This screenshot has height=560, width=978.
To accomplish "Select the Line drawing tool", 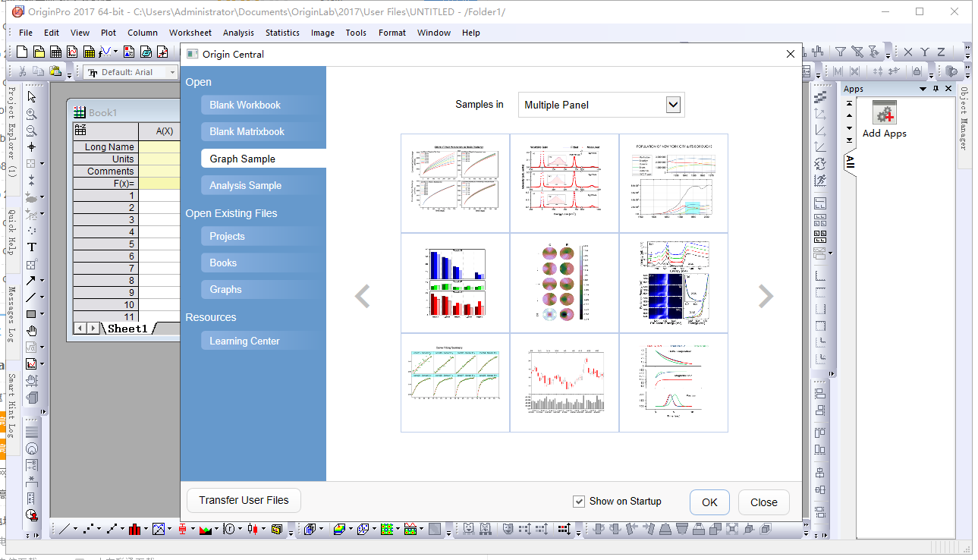I will 30,297.
